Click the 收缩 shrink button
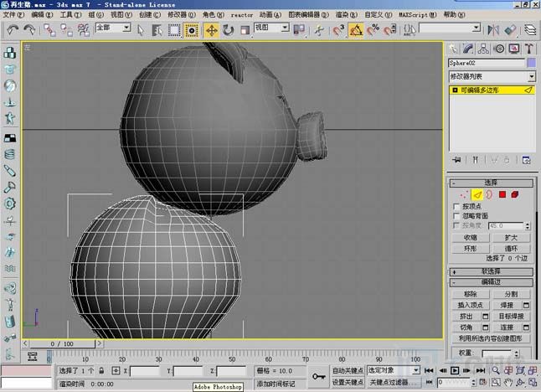 [471, 237]
